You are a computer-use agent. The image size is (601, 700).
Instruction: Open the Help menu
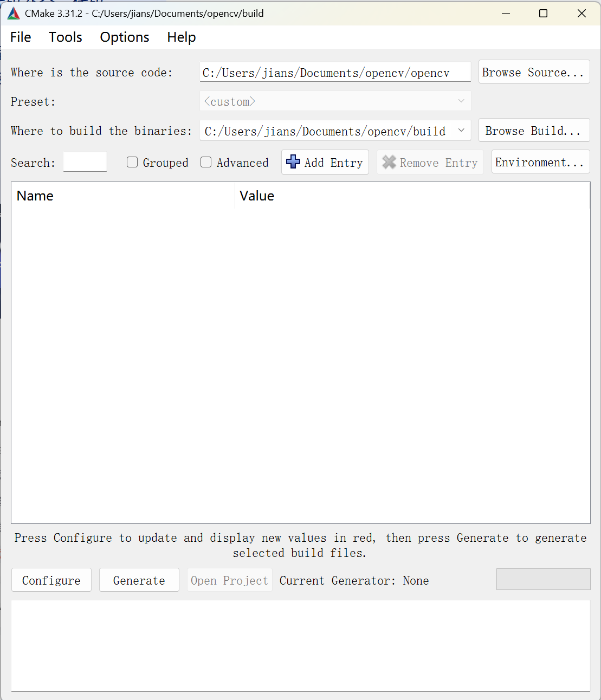[x=182, y=37]
